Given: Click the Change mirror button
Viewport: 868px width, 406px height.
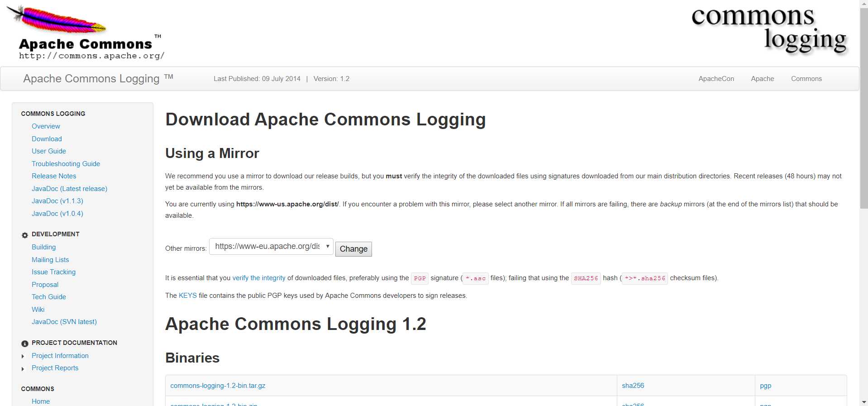Looking at the screenshot, I should click(x=353, y=249).
